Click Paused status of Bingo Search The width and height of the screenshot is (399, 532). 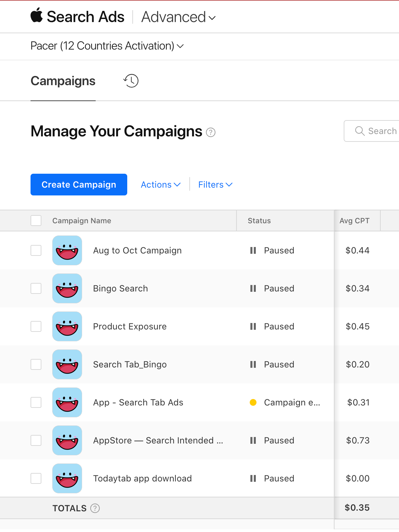pyautogui.click(x=279, y=288)
